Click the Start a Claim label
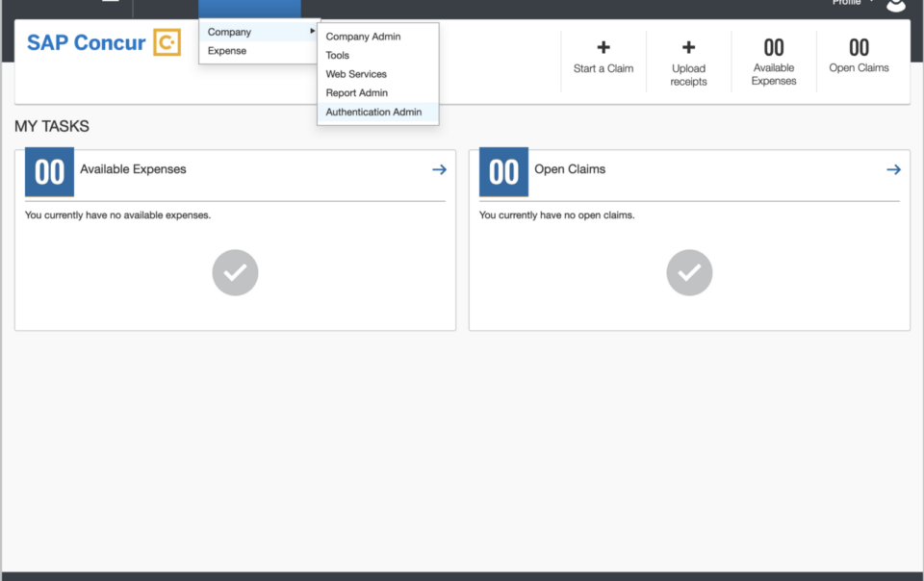 (x=603, y=68)
